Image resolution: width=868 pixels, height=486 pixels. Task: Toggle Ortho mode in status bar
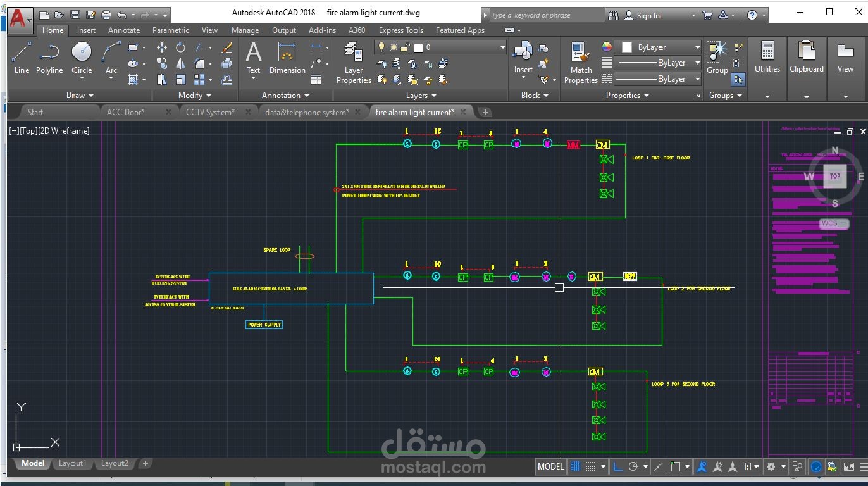(618, 466)
